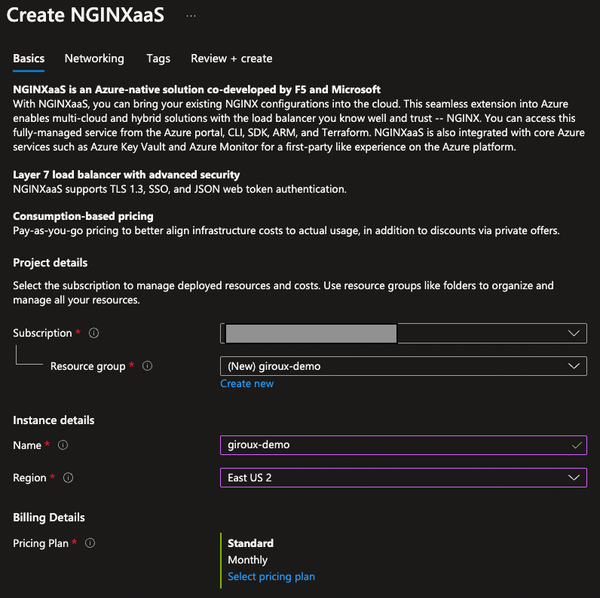Switch to the Networking tab
This screenshot has width=600, height=598.
click(x=94, y=59)
